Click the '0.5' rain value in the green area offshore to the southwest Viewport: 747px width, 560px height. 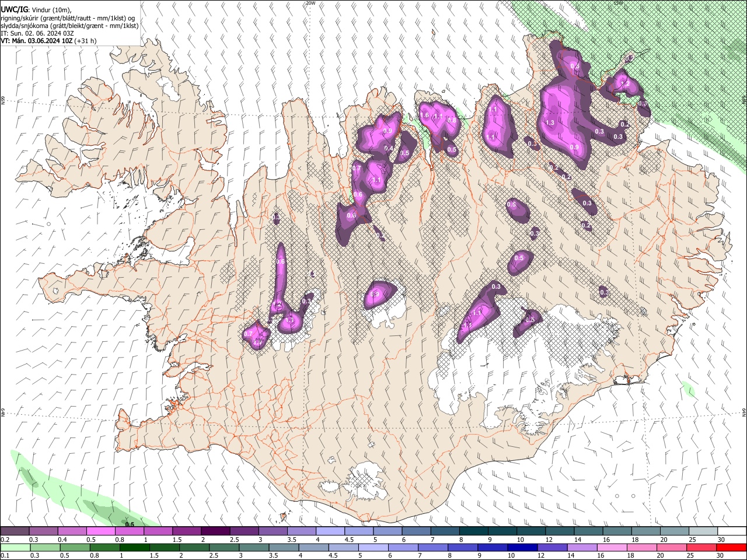[x=130, y=524]
